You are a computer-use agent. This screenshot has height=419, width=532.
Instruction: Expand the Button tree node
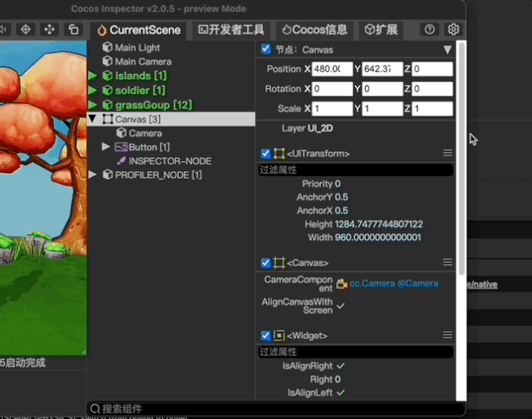106,147
